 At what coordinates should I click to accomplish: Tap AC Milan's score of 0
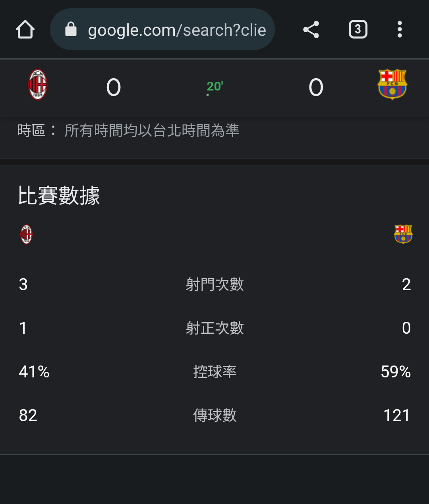[114, 87]
